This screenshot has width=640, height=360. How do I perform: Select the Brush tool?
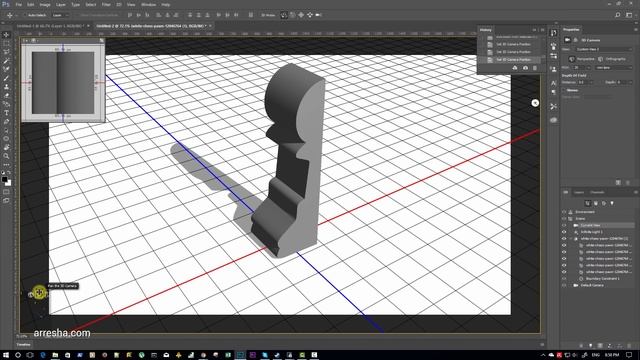6,78
